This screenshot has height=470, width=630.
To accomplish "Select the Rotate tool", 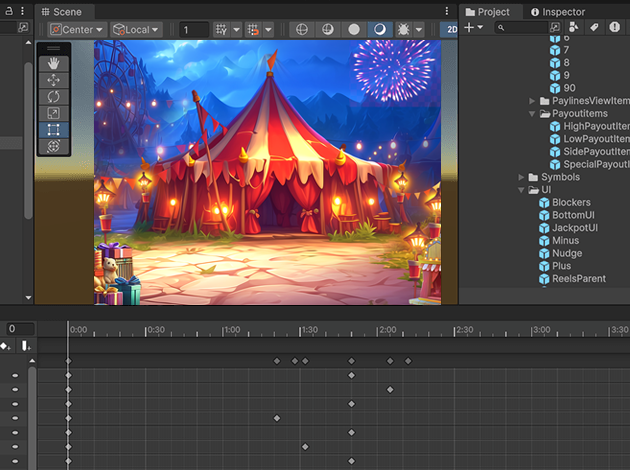I will pyautogui.click(x=53, y=97).
